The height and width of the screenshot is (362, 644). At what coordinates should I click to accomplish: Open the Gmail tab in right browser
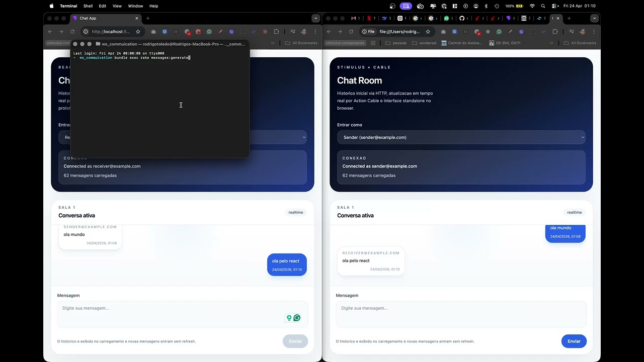pos(354,18)
